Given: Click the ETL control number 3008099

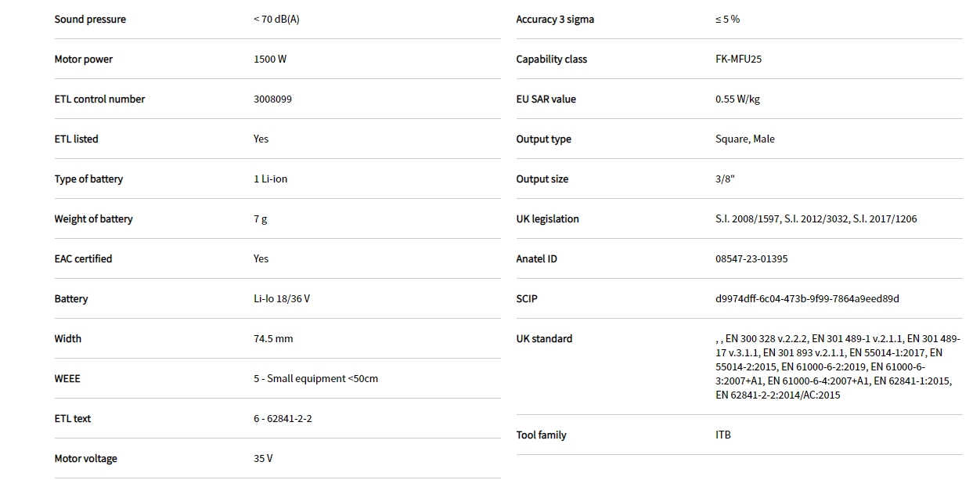Looking at the screenshot, I should [272, 99].
